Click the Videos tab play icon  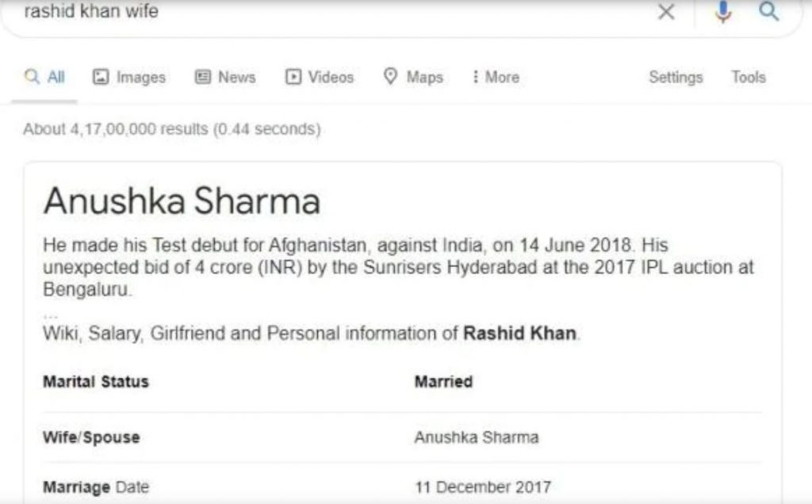click(x=293, y=77)
